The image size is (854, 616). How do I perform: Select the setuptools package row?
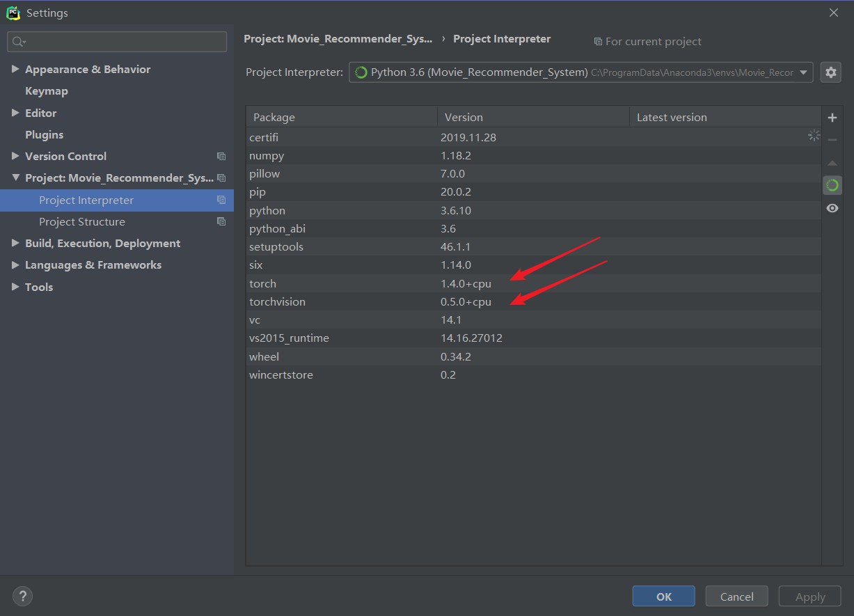(534, 246)
